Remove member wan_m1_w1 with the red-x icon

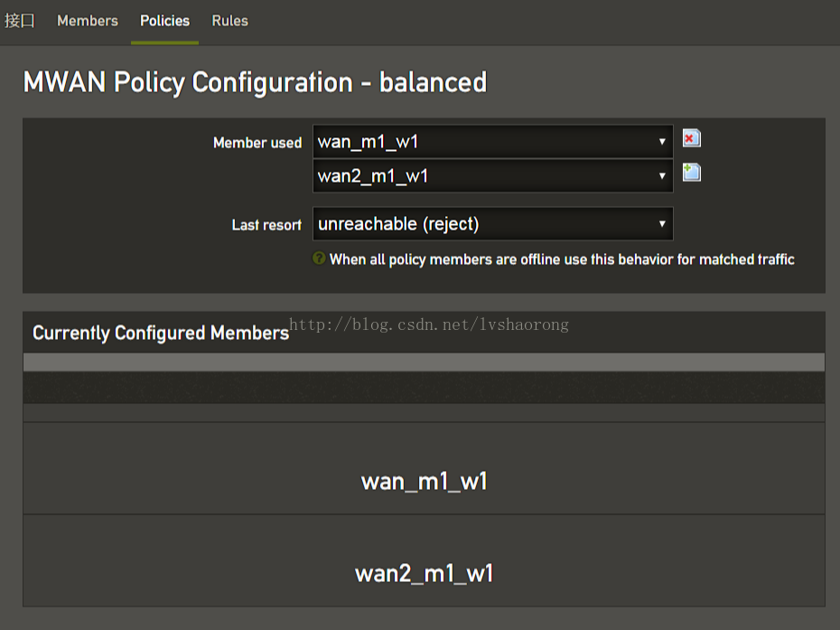tap(692, 138)
